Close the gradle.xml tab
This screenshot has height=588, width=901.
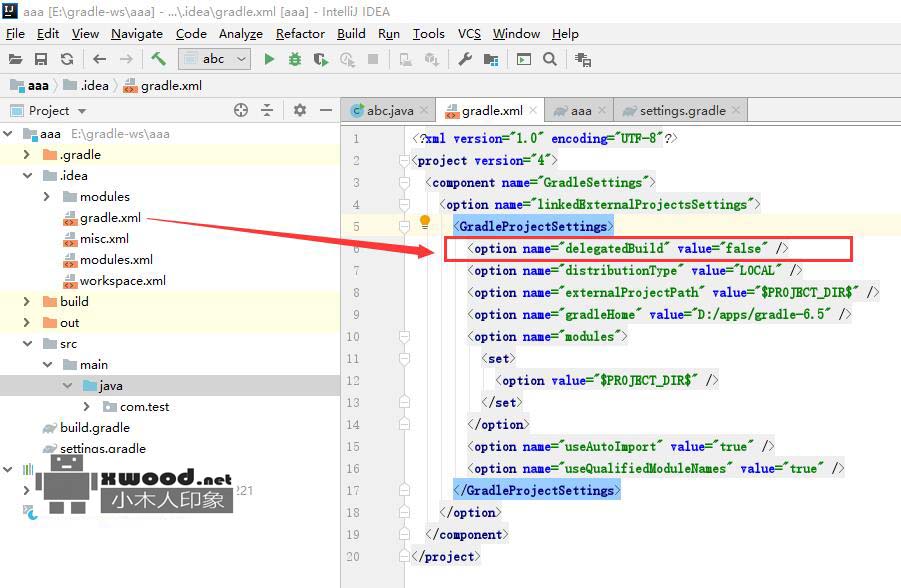point(533,110)
